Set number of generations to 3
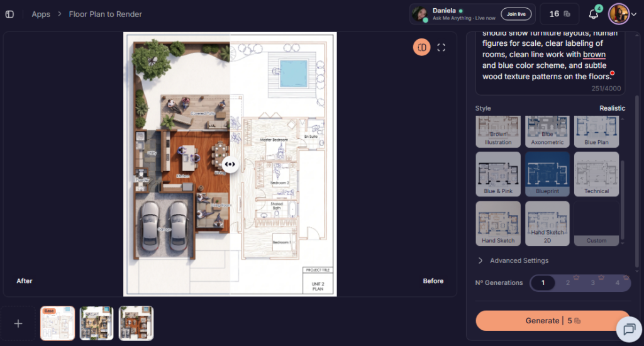644x346 pixels. pos(592,282)
